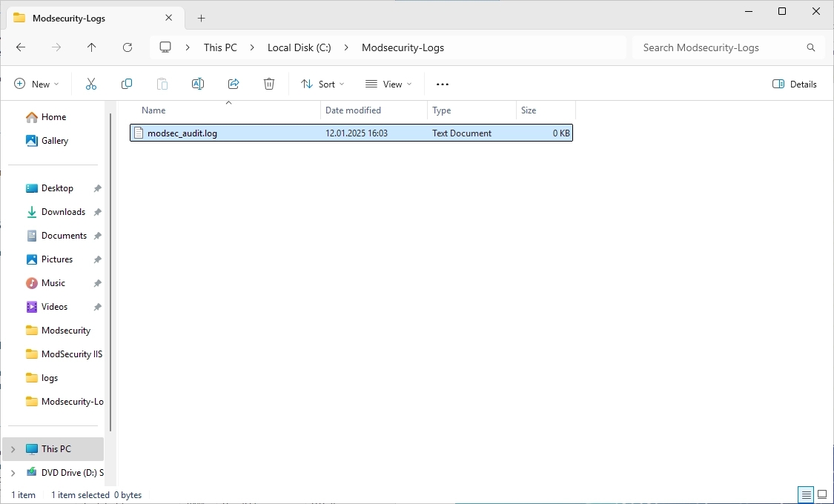Refresh the current folder view
The image size is (834, 504).
click(x=128, y=47)
